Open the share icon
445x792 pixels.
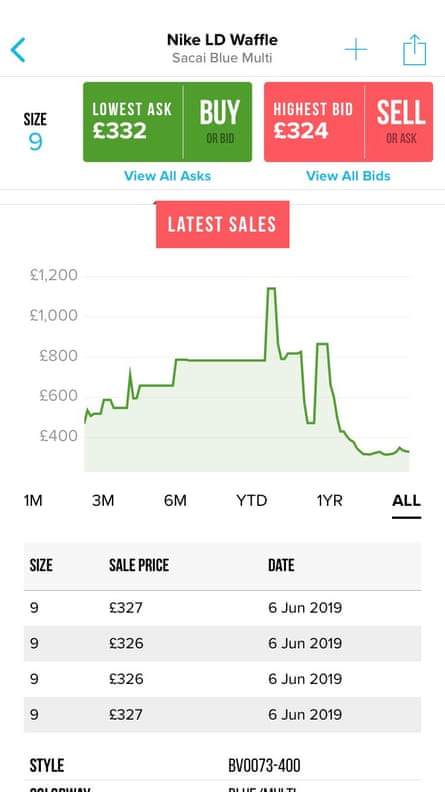click(x=414, y=50)
